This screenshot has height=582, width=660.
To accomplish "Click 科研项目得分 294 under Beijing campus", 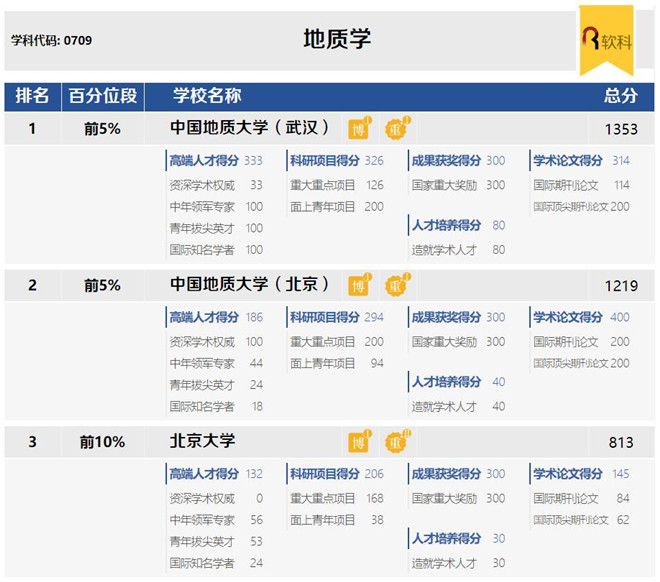I will pos(337,317).
